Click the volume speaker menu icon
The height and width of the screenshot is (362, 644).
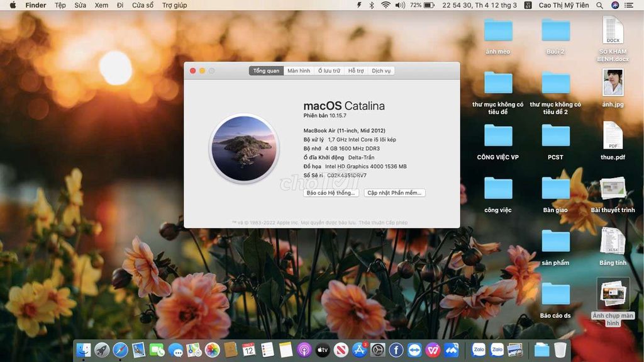[400, 5]
